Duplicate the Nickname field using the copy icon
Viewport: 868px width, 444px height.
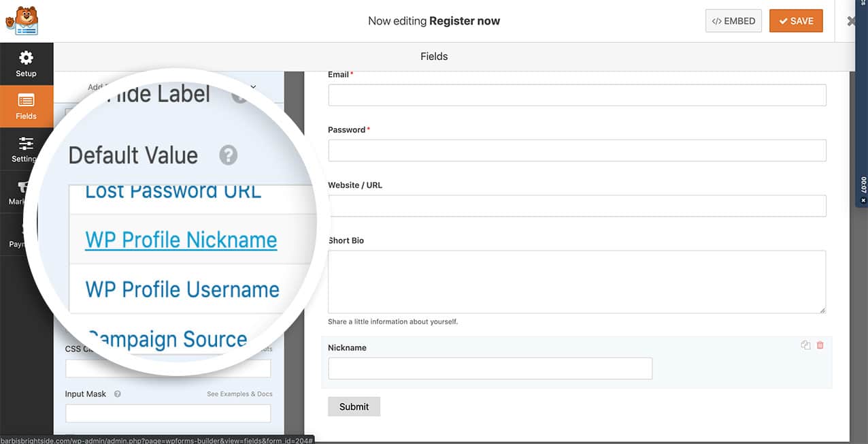pos(805,345)
